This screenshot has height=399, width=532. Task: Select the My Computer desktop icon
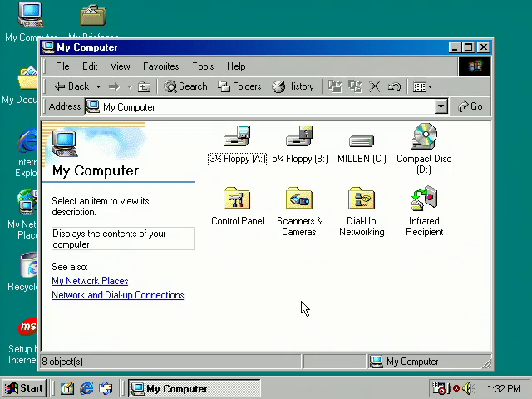point(30,15)
